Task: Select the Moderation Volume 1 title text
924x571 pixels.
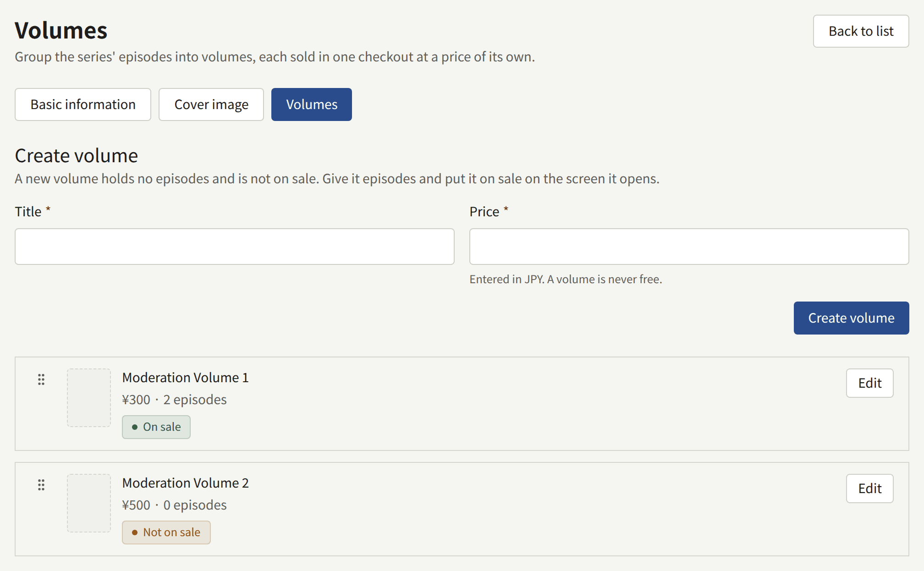Action: click(185, 378)
